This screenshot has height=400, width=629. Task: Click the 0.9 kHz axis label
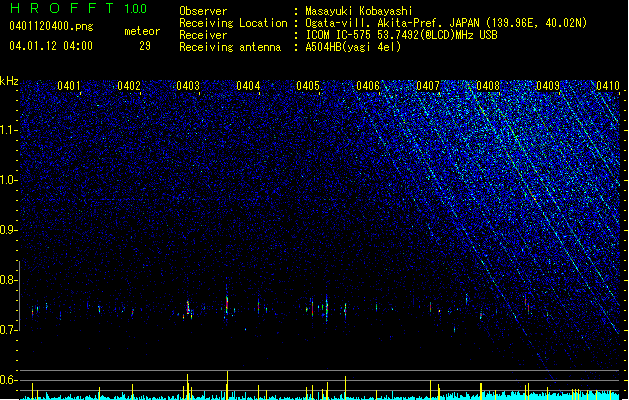8,230
